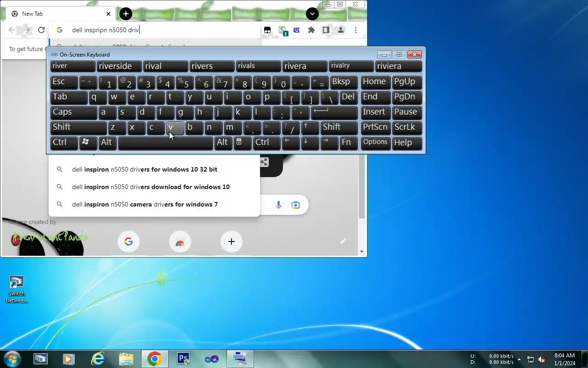The width and height of the screenshot is (588, 368).
Task: Choose the 'rivalry' word prediction
Action: pos(351,66)
